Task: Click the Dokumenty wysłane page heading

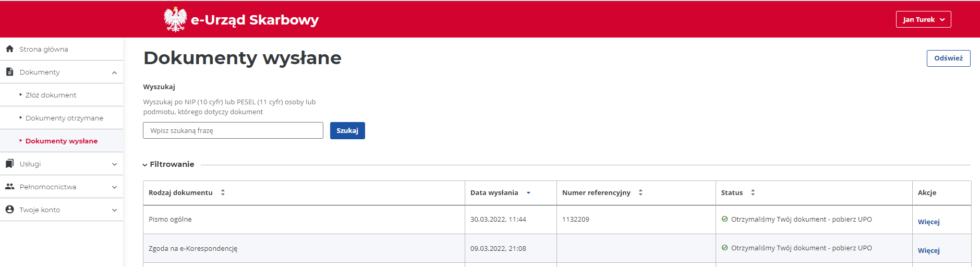Action: click(x=243, y=57)
